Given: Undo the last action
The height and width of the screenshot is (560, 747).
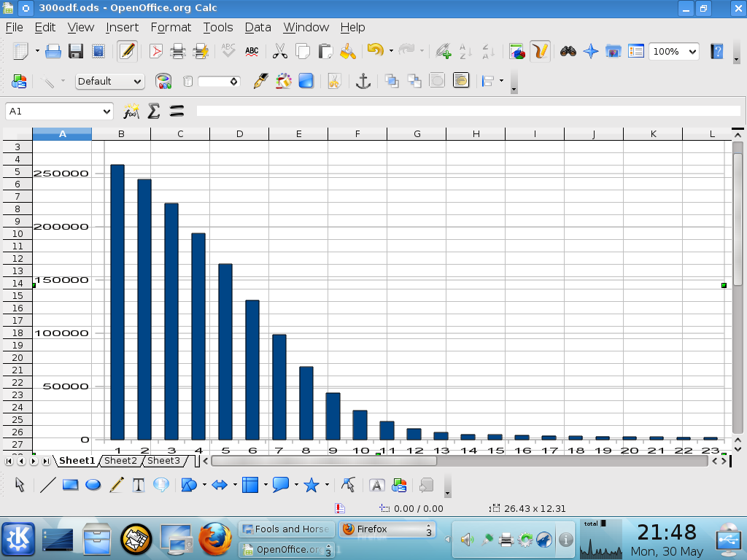Looking at the screenshot, I should click(x=376, y=50).
